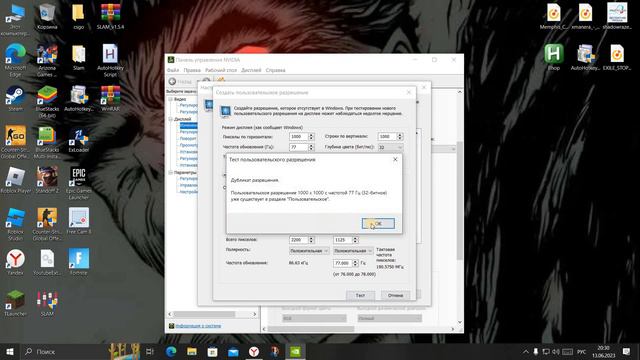Open AutoHotkey Script file icon

110,60
